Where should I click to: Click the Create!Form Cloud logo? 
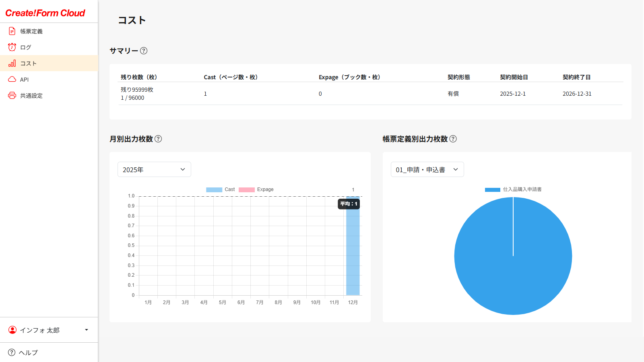45,13
